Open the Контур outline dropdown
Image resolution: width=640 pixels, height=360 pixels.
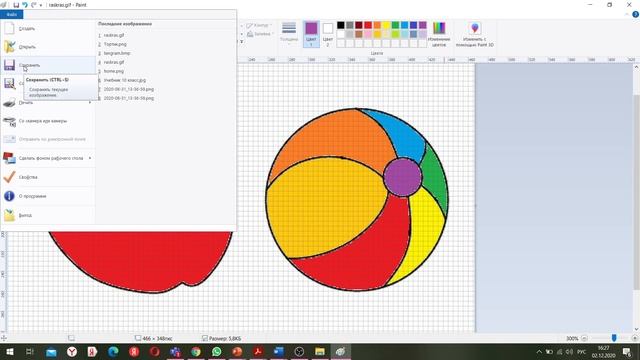(x=260, y=25)
